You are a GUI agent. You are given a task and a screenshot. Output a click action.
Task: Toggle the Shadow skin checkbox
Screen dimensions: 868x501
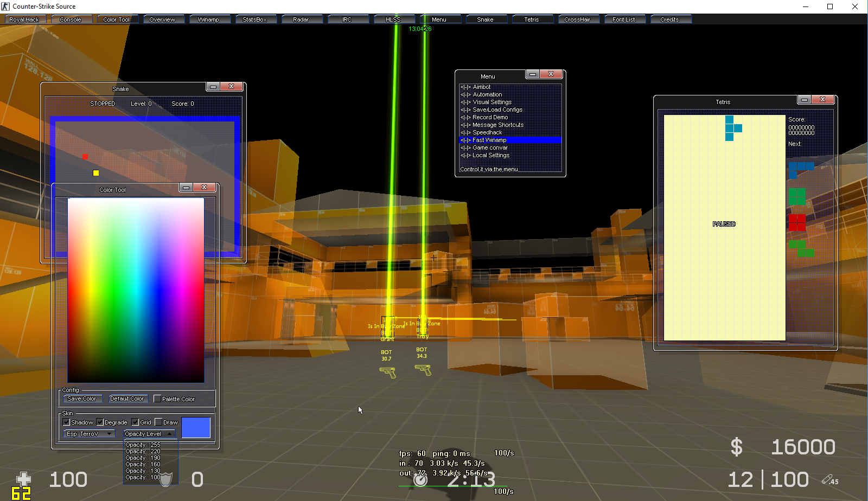66,422
